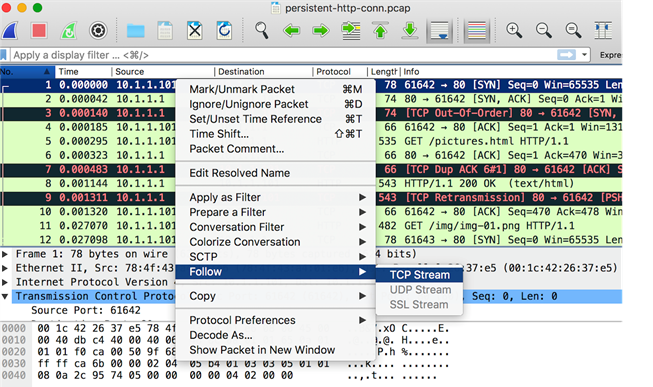This screenshot has width=653, height=387.
Task: Save the capture file icon
Action: click(x=165, y=30)
